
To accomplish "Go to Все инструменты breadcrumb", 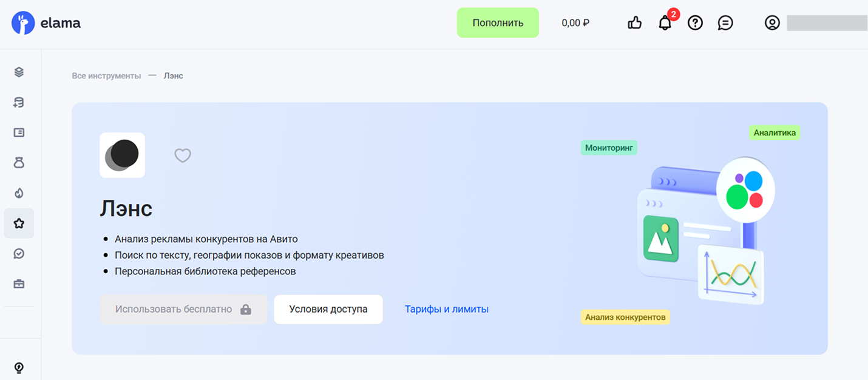I will pos(106,76).
